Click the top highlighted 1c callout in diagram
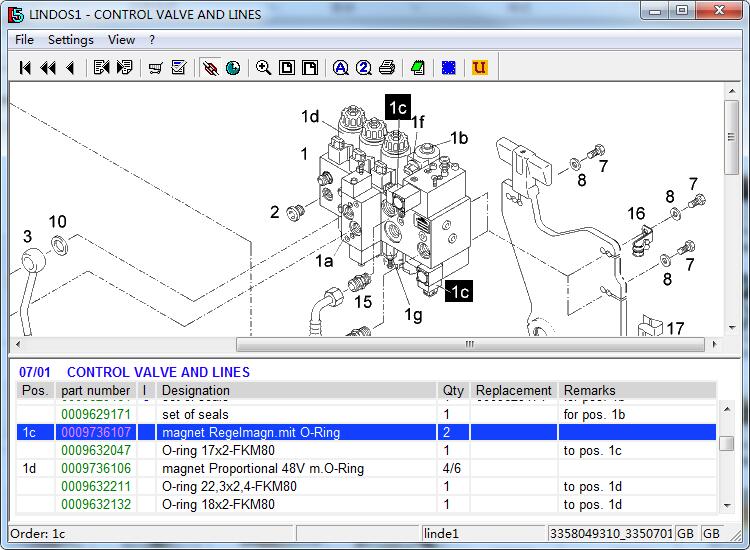 coord(398,107)
